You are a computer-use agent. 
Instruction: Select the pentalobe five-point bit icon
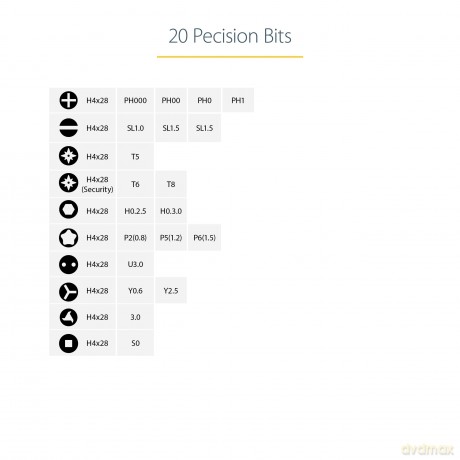coord(69,238)
